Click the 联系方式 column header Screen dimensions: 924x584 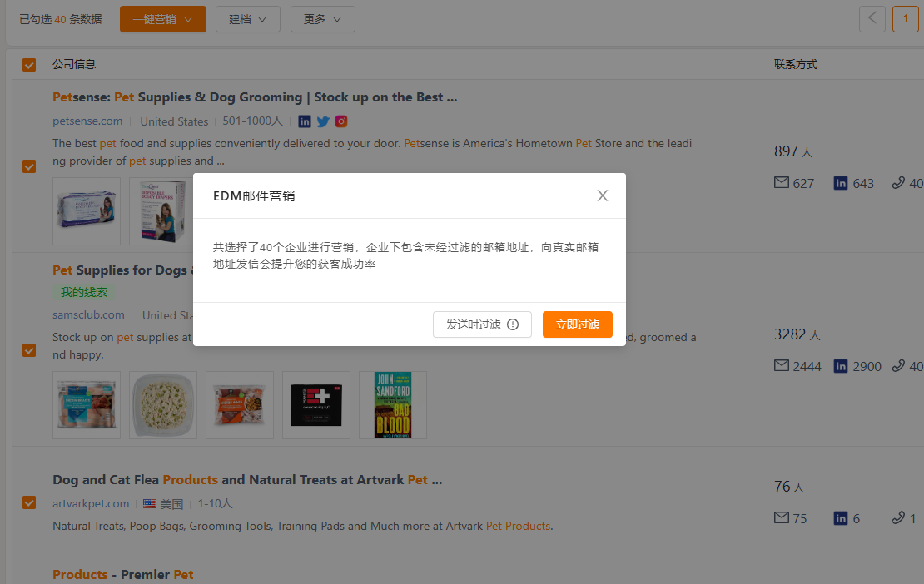[x=796, y=64]
